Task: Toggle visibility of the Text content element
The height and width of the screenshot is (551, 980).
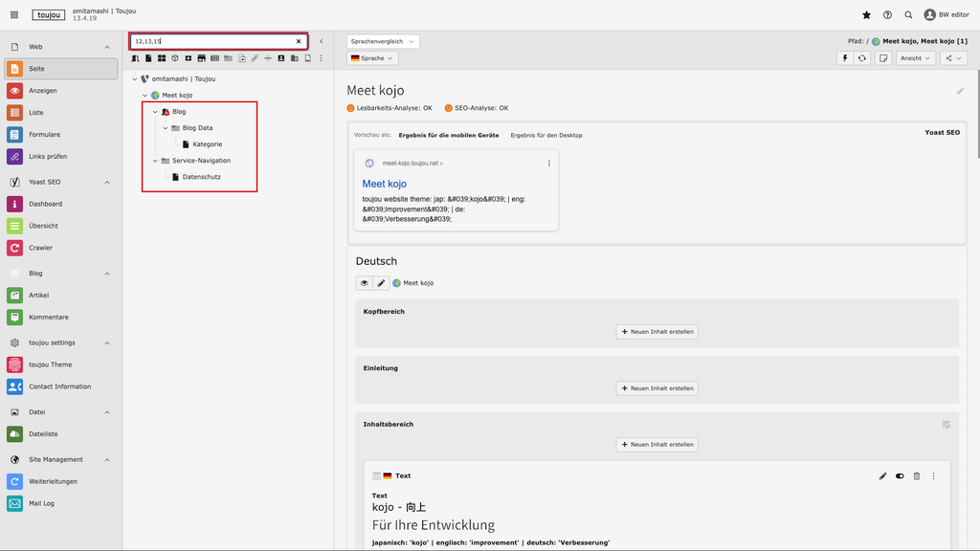Action: pos(900,475)
